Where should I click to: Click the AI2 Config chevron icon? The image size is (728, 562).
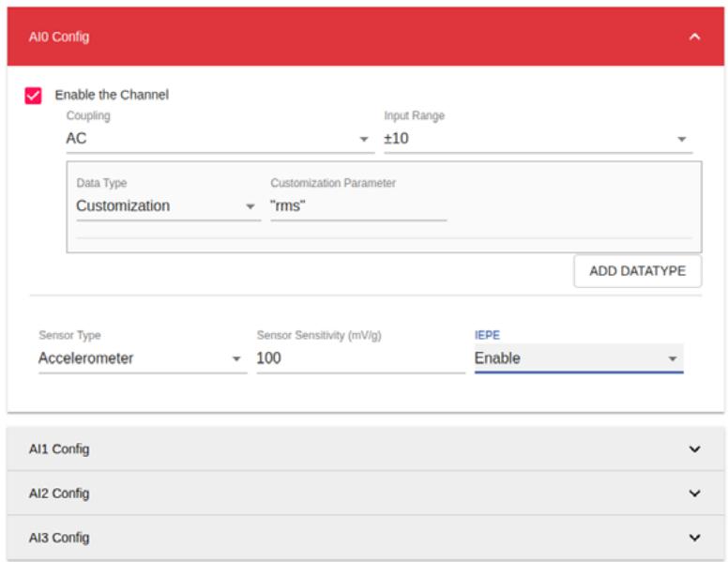tap(694, 494)
